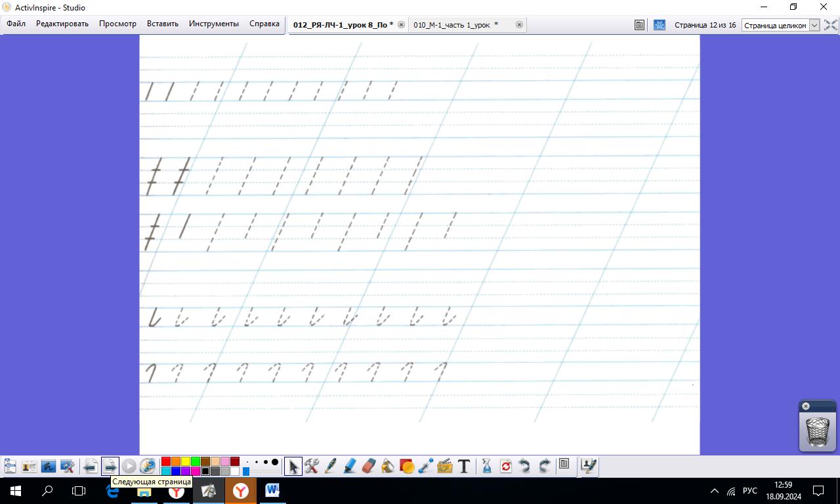This screenshot has height=504, width=840.
Task: Click the annotate over desktop icon
Action: pyautogui.click(x=48, y=466)
